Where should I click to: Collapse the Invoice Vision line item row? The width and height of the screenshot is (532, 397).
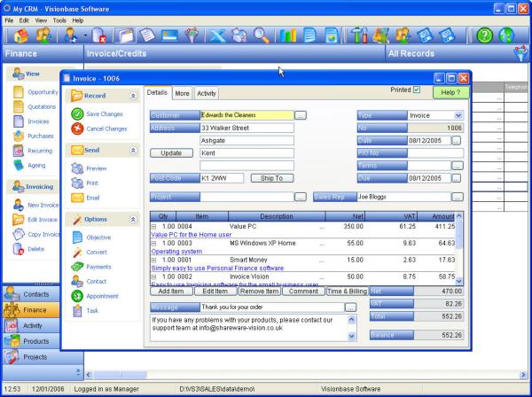(x=153, y=277)
